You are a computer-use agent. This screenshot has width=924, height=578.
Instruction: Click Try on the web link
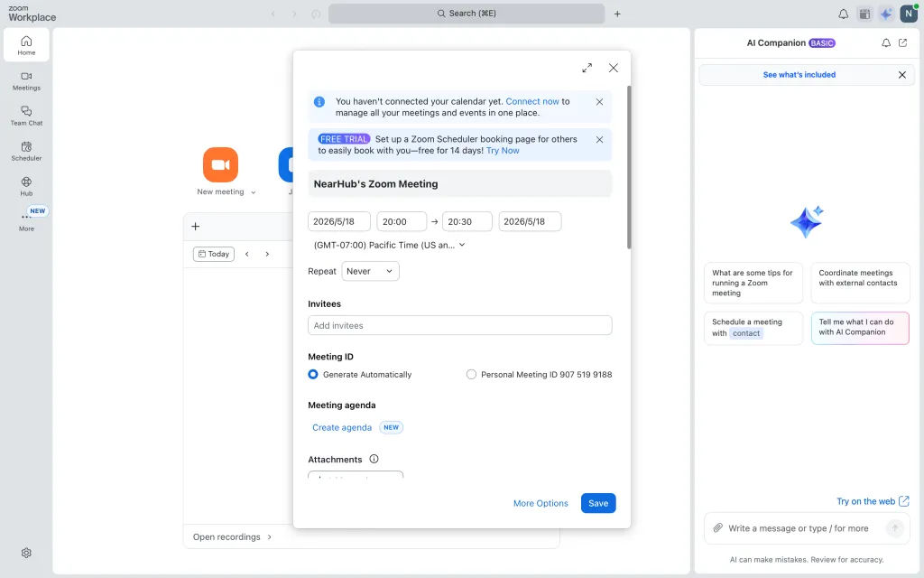tap(873, 501)
